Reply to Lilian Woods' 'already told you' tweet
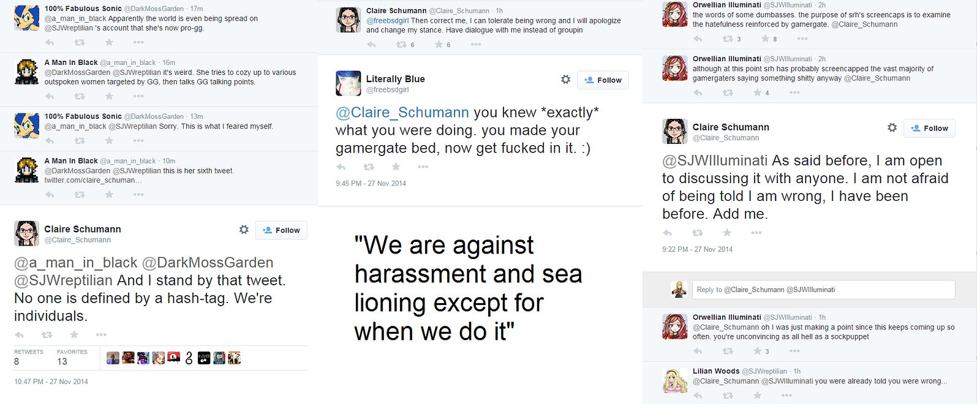The image size is (980, 414). 698,396
